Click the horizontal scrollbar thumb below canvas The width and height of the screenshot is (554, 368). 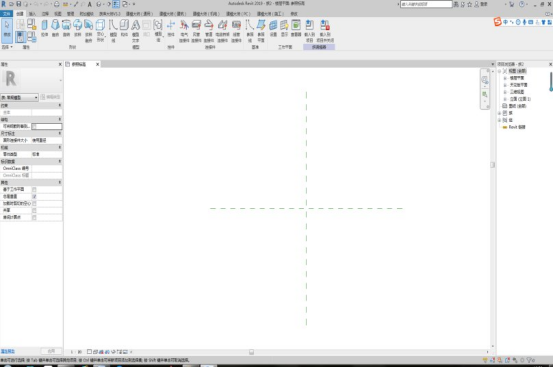pyautogui.click(x=251, y=352)
